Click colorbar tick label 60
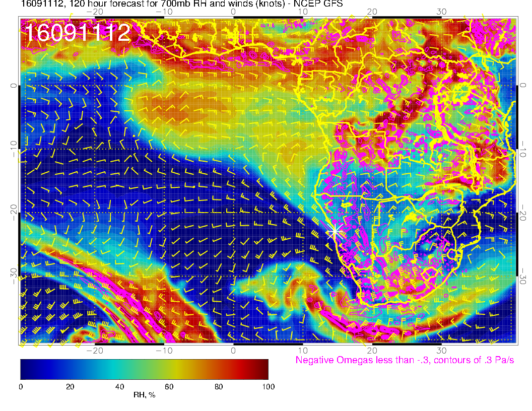This screenshot has width=532, height=411. 169,387
